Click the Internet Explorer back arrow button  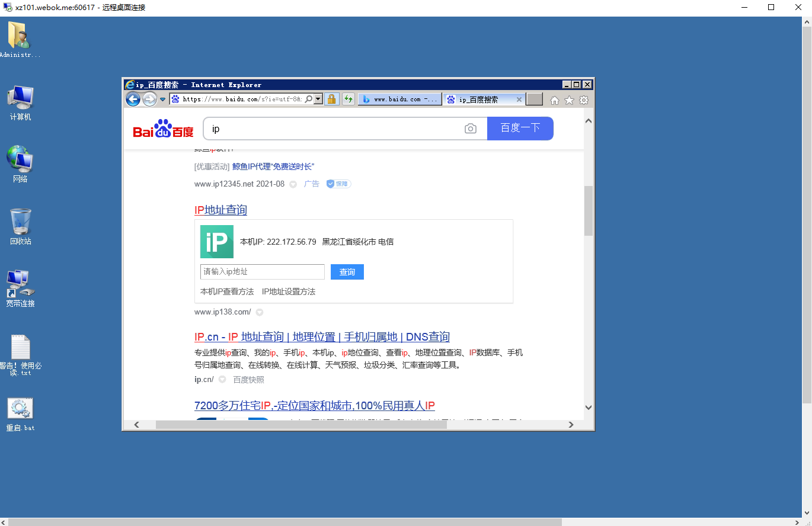click(133, 100)
